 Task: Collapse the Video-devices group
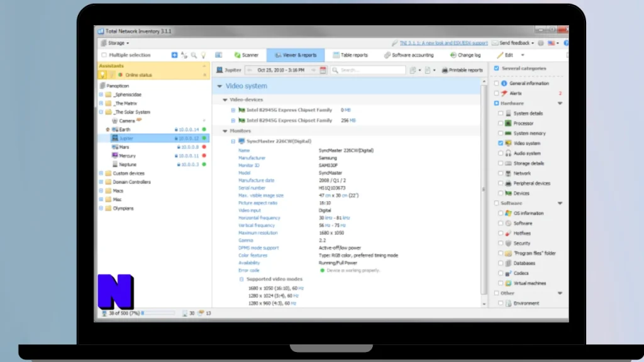(225, 100)
